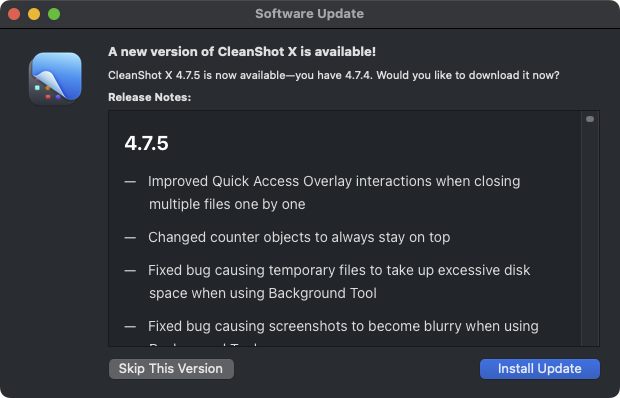Select the counter objects release note line
Viewport: 620px width, 398px height.
click(x=299, y=237)
